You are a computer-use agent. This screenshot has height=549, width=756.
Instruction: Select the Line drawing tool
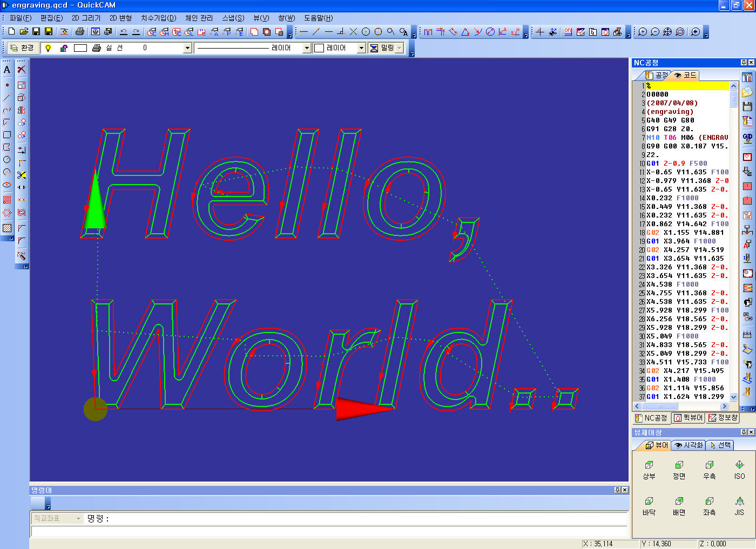(7, 97)
